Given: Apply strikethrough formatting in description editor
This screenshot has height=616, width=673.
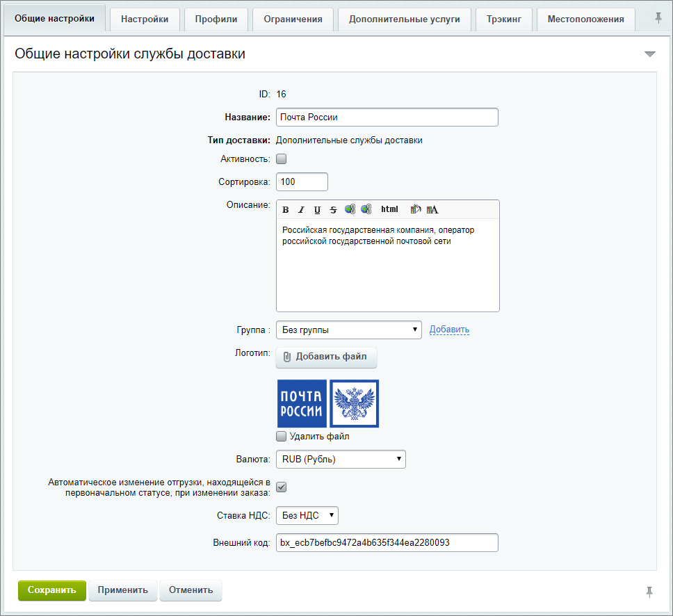Looking at the screenshot, I should coord(333,210).
